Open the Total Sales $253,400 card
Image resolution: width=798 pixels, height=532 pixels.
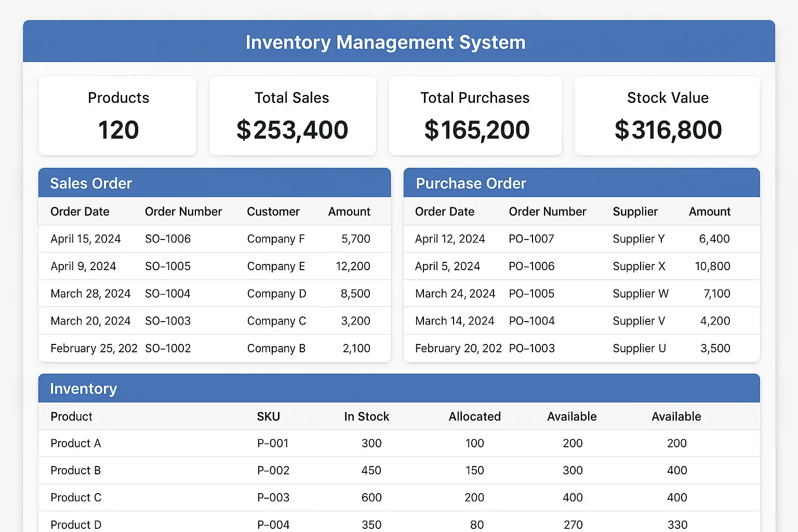[292, 116]
